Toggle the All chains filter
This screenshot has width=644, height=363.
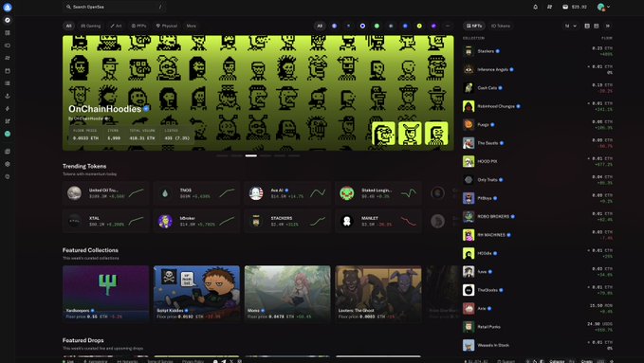coord(320,26)
